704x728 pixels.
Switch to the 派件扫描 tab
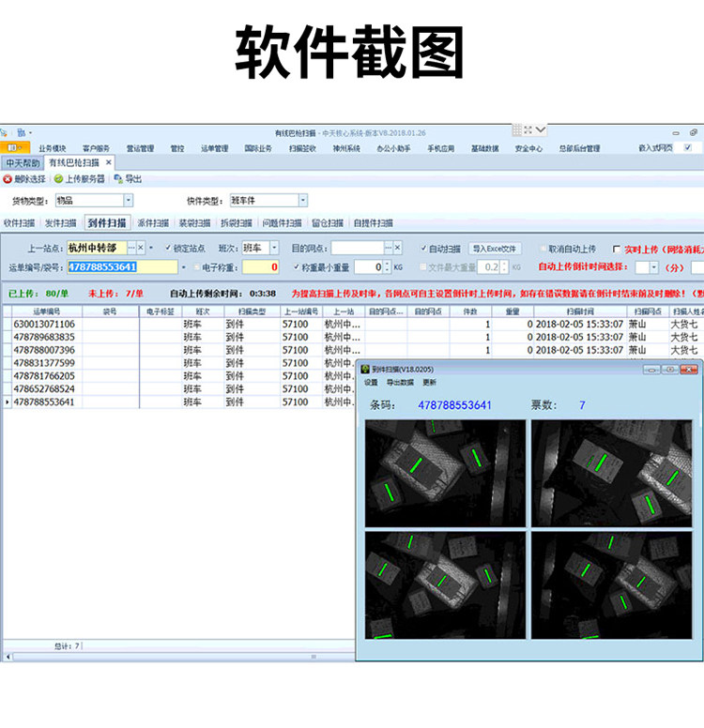point(153,223)
